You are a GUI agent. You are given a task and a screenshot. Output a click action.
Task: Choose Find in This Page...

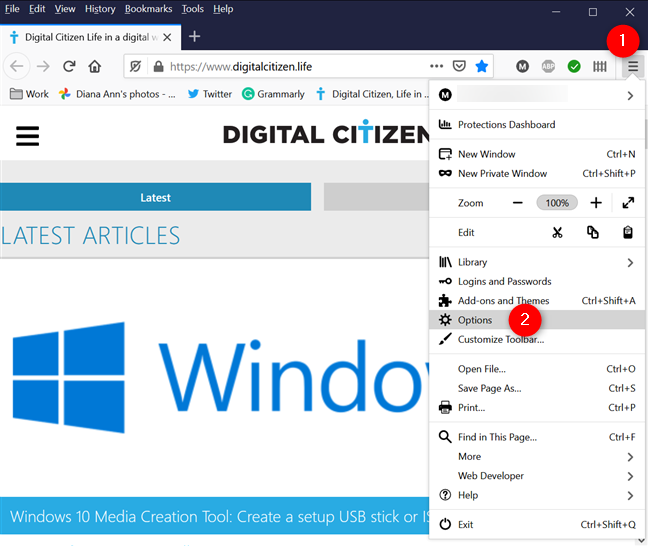click(x=537, y=437)
